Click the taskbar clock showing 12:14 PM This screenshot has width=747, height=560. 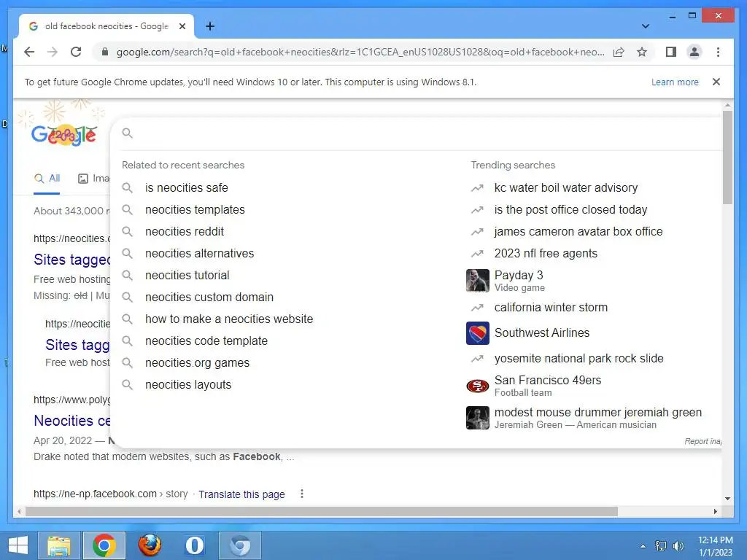[715, 546]
